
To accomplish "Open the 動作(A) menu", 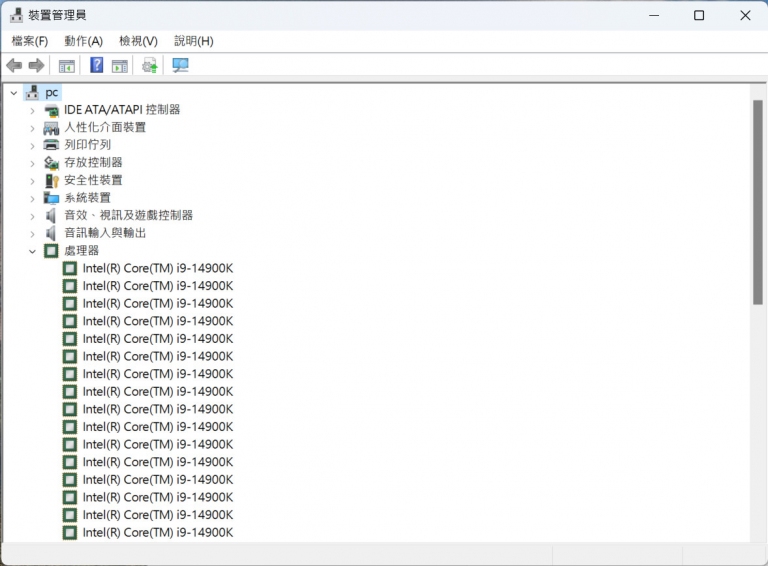I will point(83,41).
